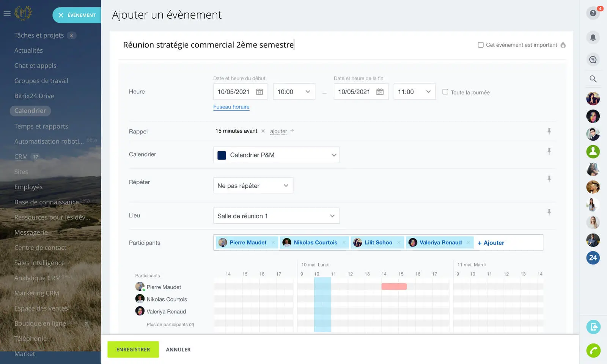Screen dimensions: 607x364
Task: Open start date calendar picker icon
Action: [x=259, y=92]
